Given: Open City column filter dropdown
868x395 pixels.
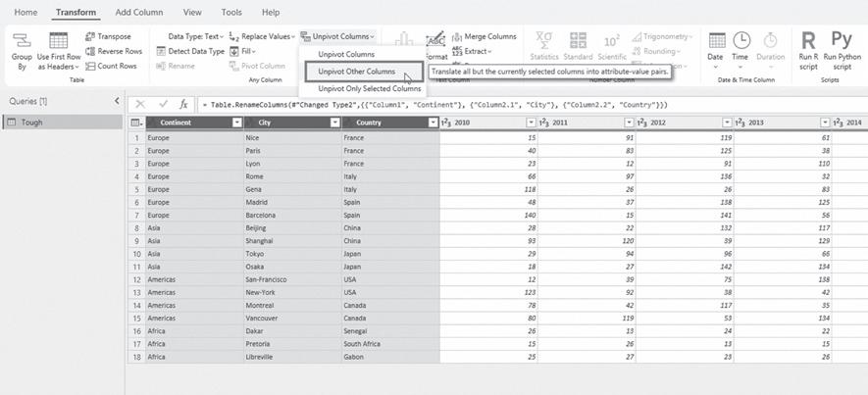Looking at the screenshot, I should click(x=334, y=123).
